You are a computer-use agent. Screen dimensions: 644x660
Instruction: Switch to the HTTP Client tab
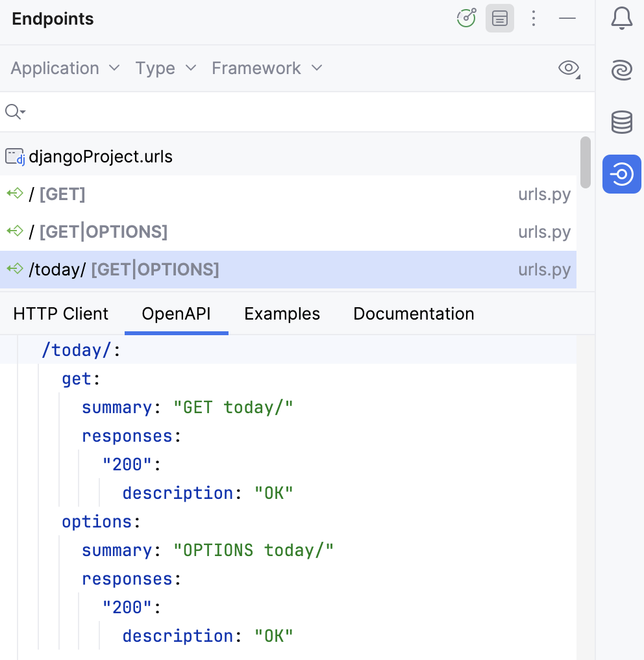tap(60, 314)
